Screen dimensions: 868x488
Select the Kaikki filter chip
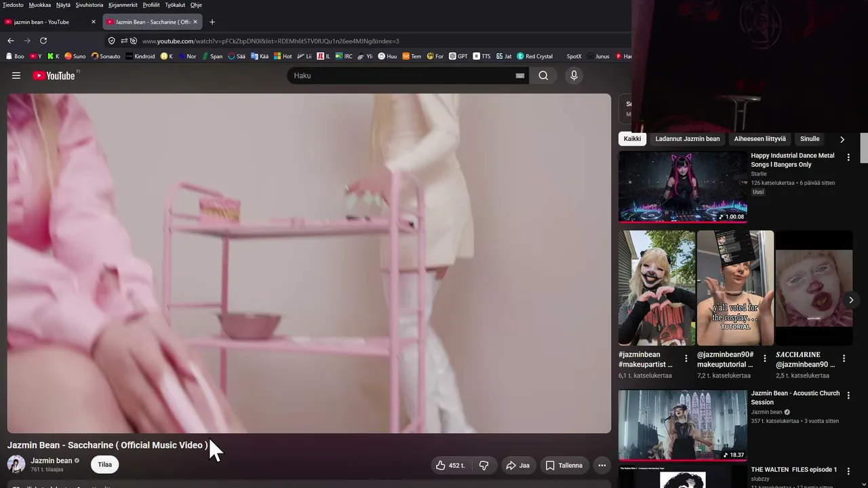[632, 139]
